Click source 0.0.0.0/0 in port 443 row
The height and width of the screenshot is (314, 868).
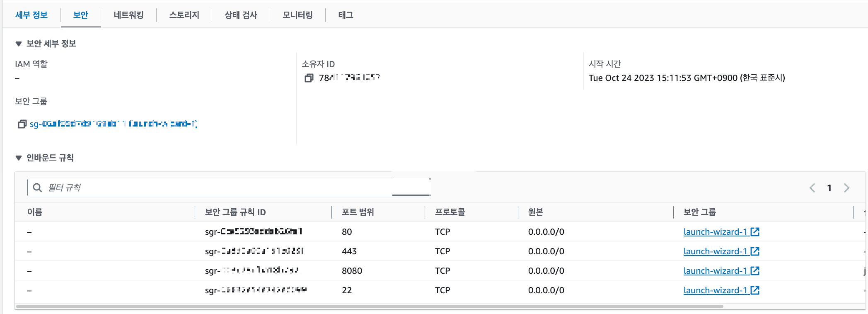546,251
